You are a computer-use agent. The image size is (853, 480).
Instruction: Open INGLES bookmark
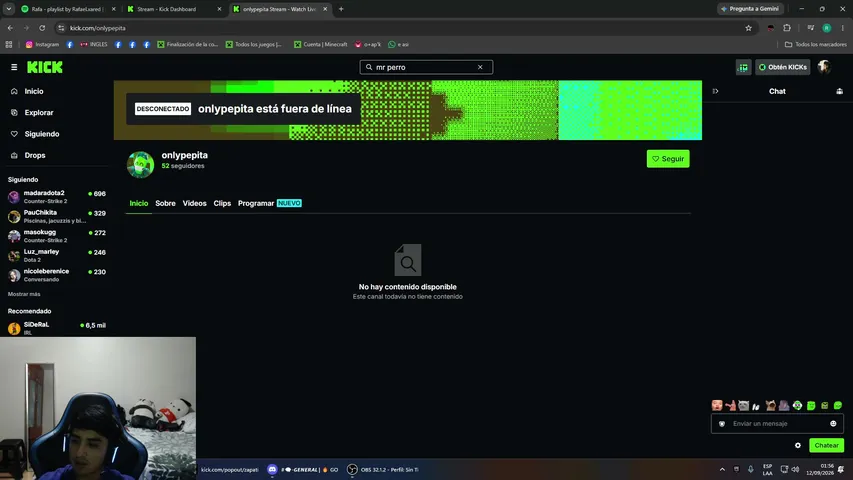94,45
